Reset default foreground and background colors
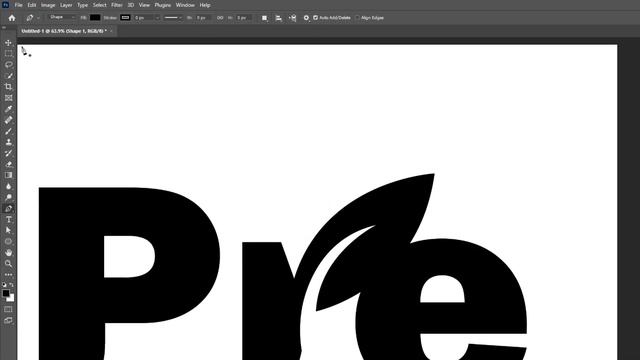Image resolution: width=640 pixels, height=360 pixels. coord(4,284)
